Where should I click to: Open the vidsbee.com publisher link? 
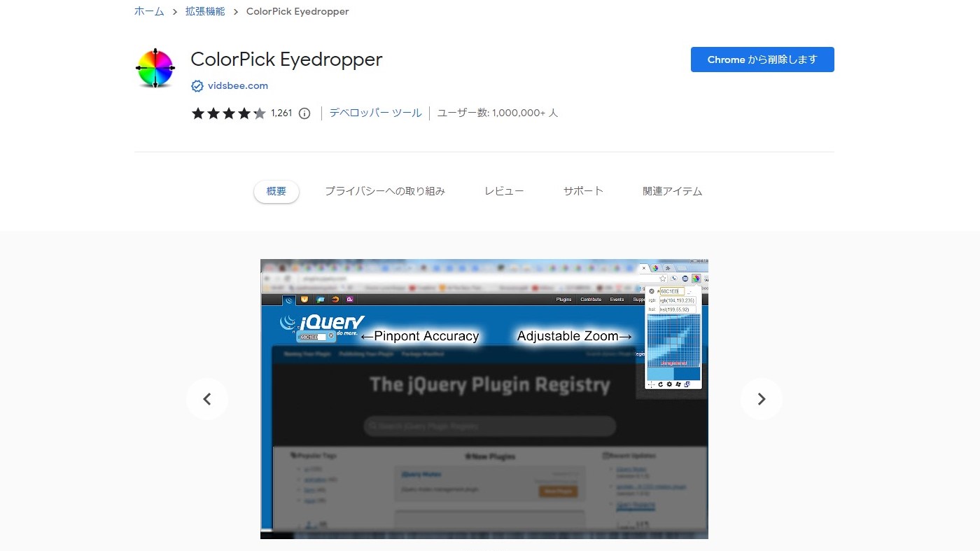click(x=238, y=86)
